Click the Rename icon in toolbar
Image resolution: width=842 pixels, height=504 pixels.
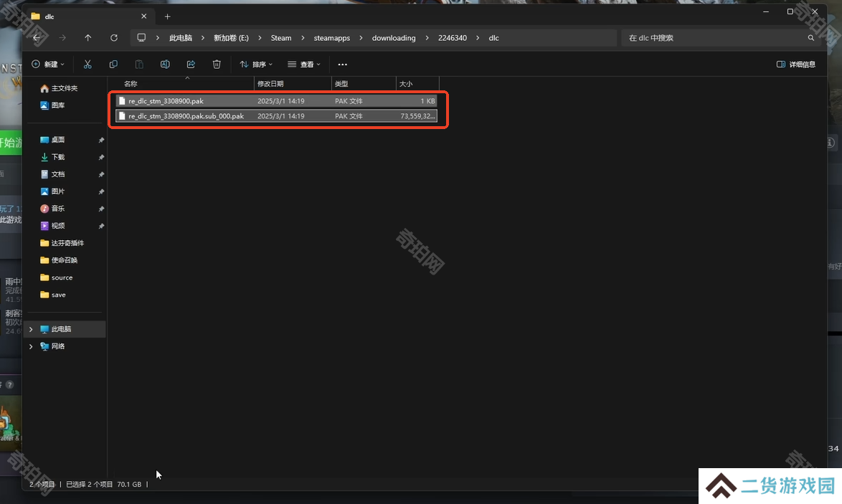pyautogui.click(x=165, y=65)
